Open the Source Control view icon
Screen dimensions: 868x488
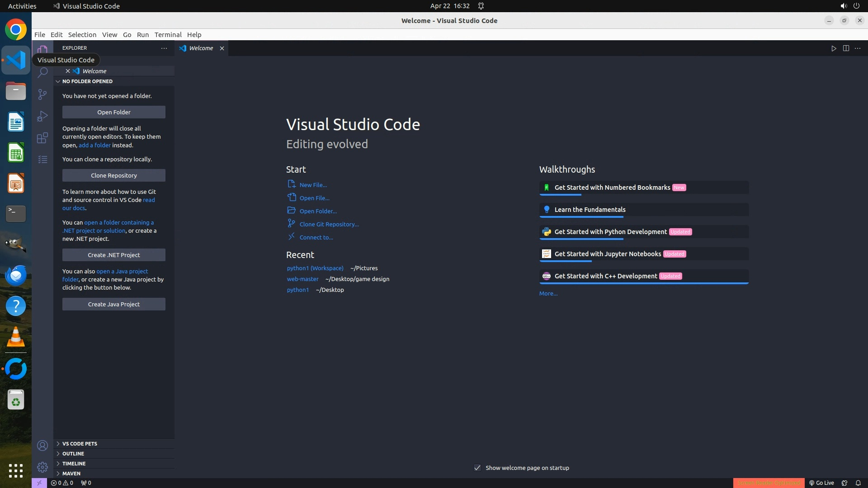[x=42, y=94]
